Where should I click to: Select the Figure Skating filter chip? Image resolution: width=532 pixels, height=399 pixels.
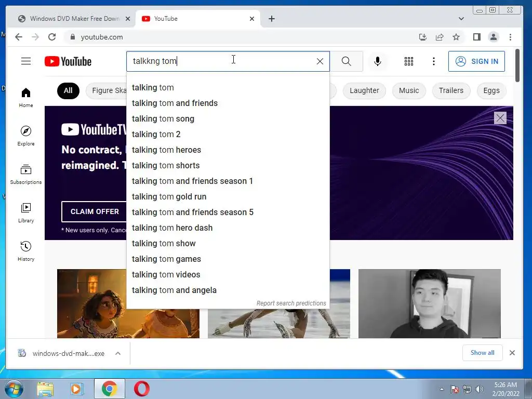click(107, 90)
